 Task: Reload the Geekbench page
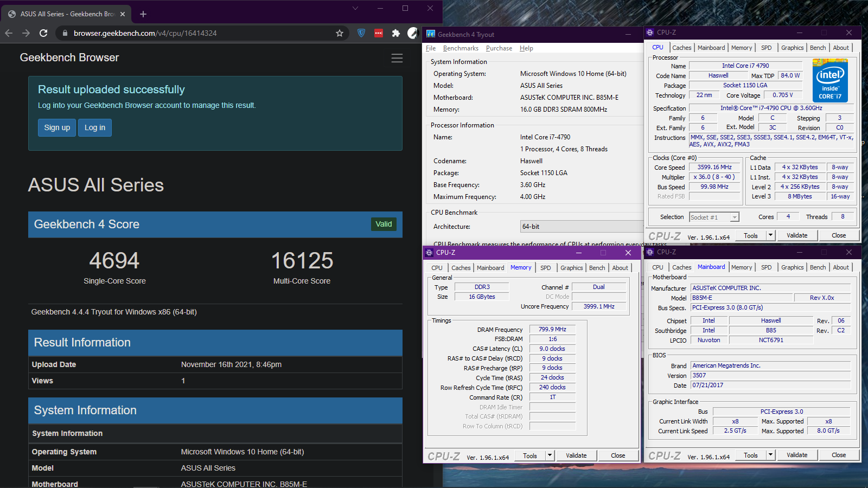tap(43, 33)
